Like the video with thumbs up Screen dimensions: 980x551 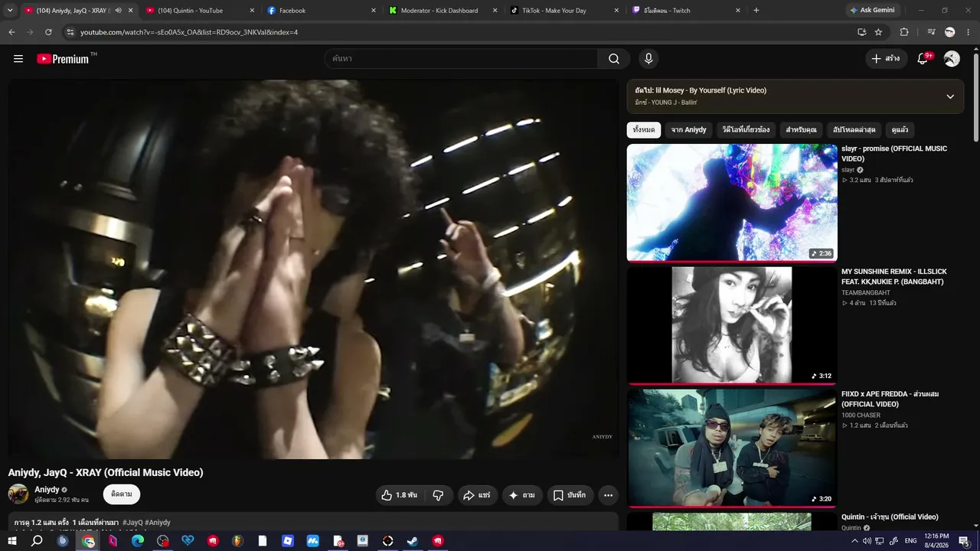click(399, 495)
